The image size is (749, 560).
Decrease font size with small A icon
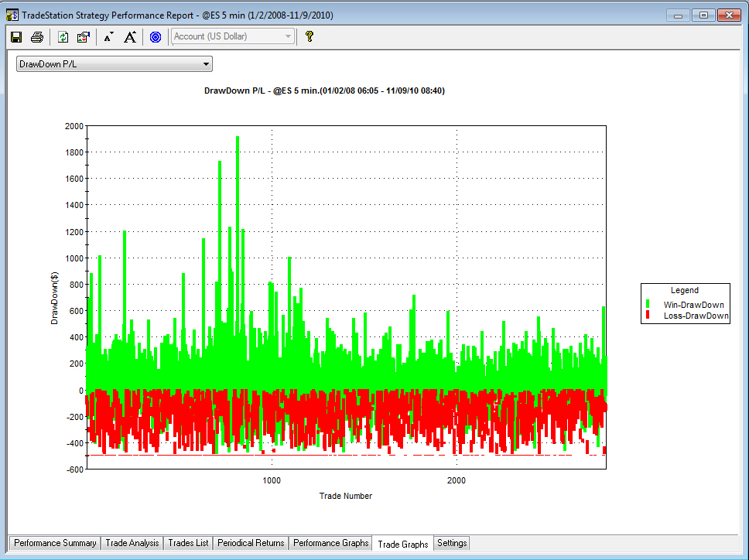(108, 37)
